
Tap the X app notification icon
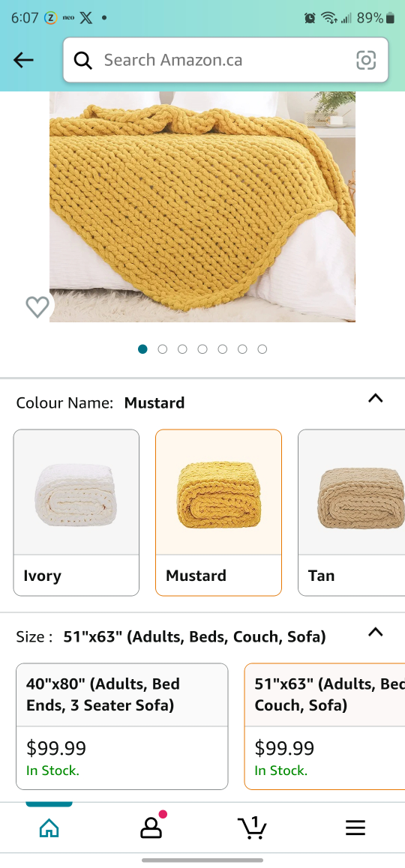86,18
